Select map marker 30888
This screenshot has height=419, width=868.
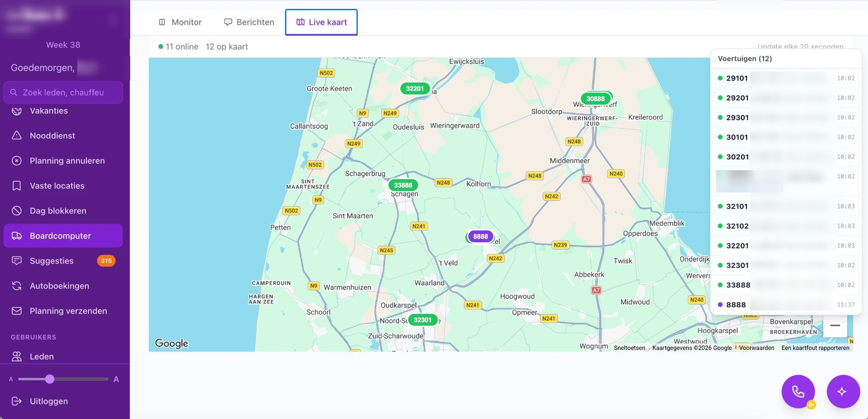(596, 98)
